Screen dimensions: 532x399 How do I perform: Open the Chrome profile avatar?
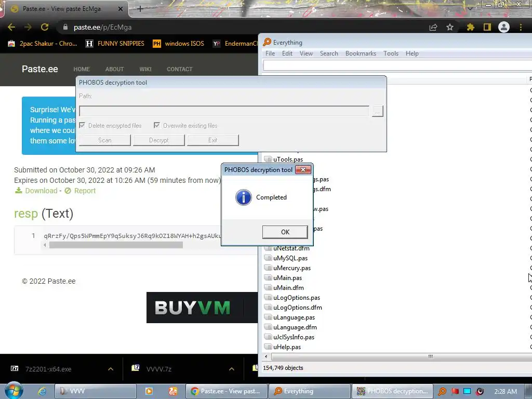click(x=504, y=27)
